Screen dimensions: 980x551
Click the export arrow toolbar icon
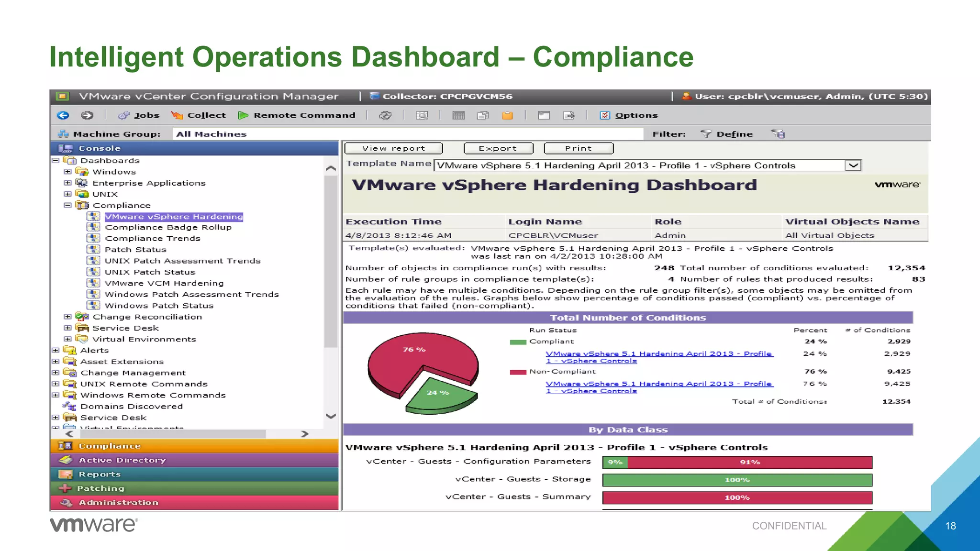pyautogui.click(x=568, y=115)
